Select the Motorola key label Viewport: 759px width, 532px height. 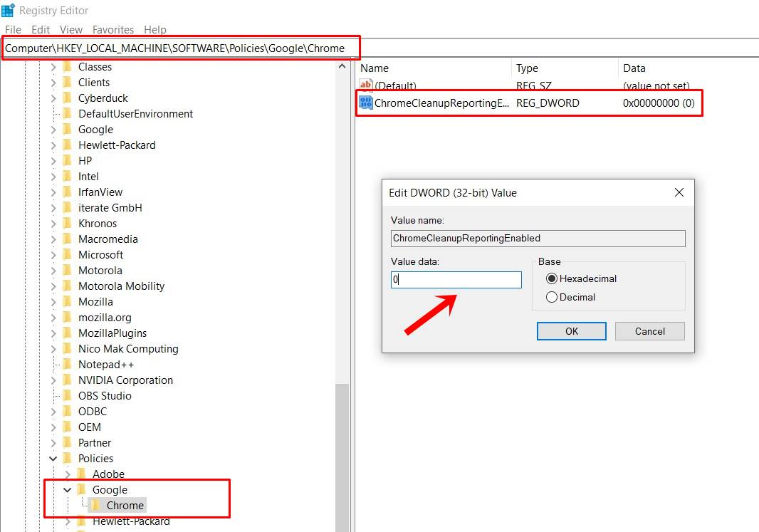point(100,271)
